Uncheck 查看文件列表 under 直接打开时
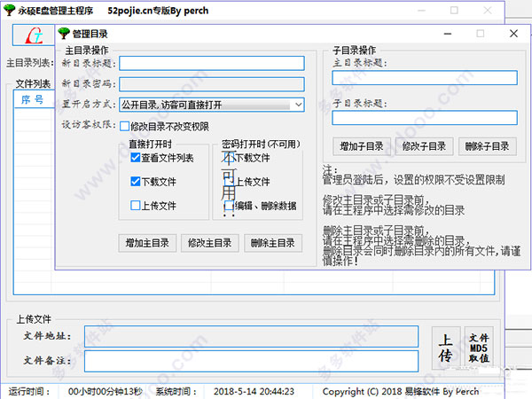Viewport: 532px width, 399px height. click(x=135, y=158)
